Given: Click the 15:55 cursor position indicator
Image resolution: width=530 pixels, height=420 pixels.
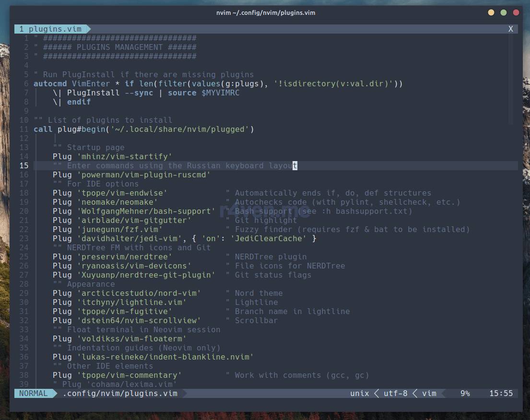Looking at the screenshot, I should (501, 393).
